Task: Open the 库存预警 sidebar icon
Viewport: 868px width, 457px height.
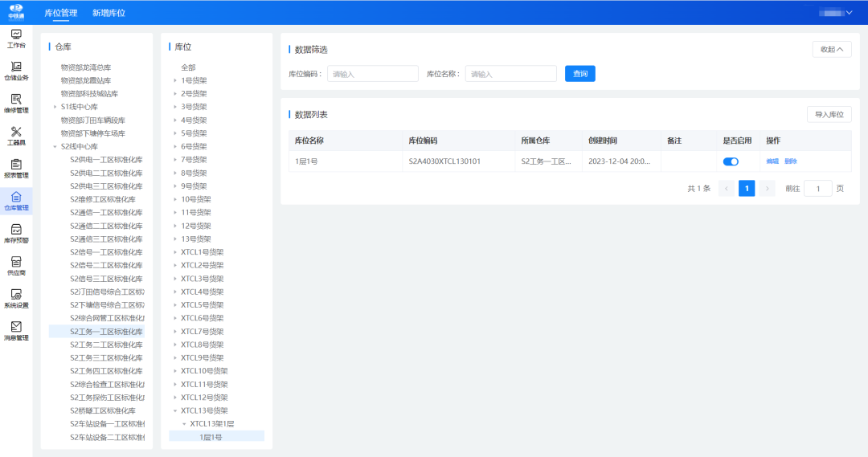Action: (x=16, y=234)
